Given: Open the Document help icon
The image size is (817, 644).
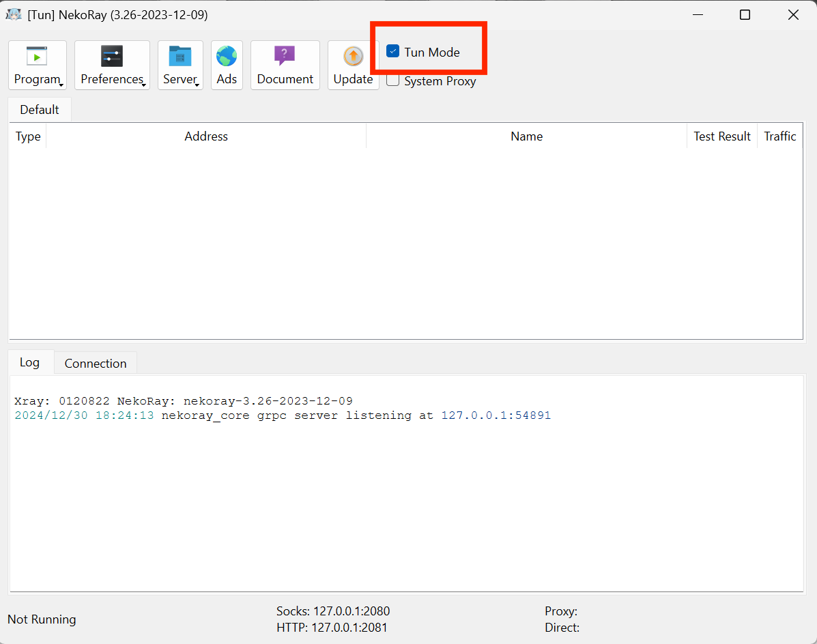Looking at the screenshot, I should (285, 56).
